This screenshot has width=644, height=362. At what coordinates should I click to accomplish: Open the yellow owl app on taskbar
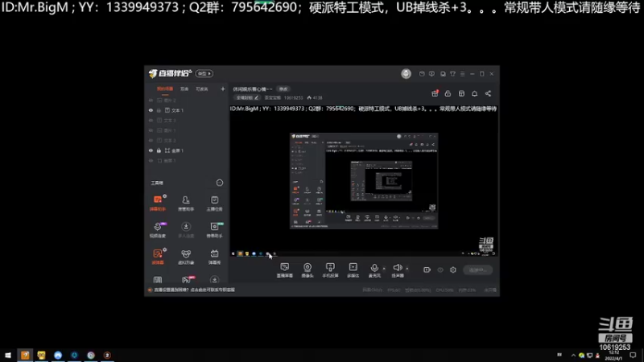click(42, 355)
